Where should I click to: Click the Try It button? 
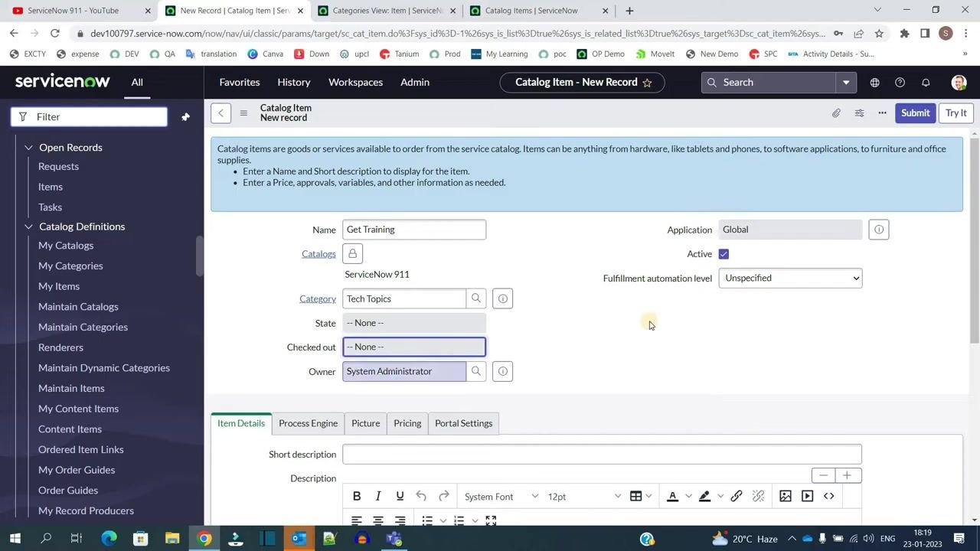tap(955, 113)
